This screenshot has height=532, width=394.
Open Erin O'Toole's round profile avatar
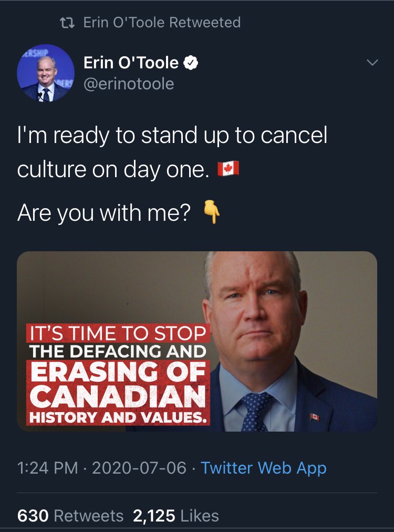tap(46, 73)
